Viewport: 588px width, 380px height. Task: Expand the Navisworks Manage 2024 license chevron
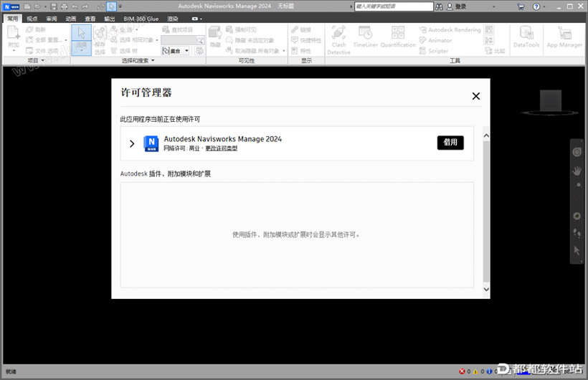coord(132,143)
